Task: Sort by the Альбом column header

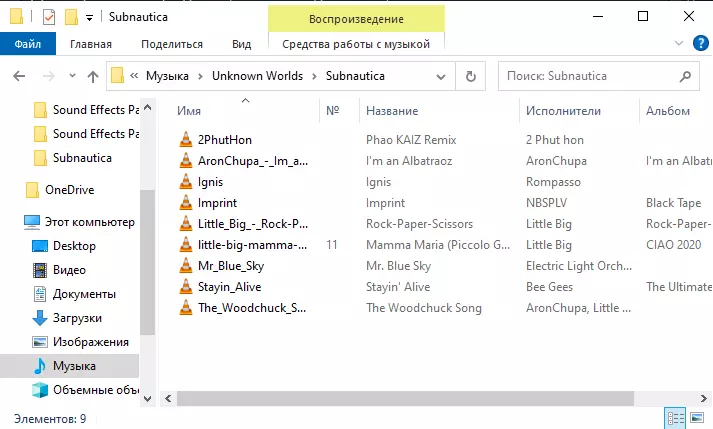Action: (676, 111)
